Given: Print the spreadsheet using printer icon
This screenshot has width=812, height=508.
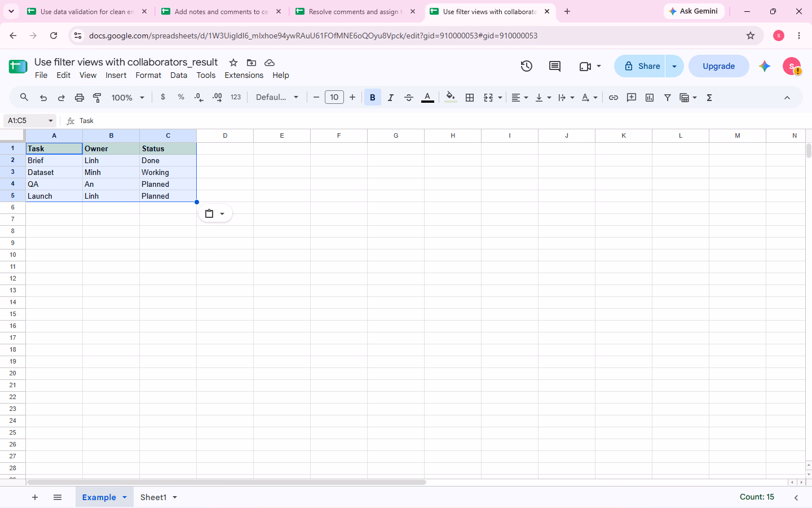Looking at the screenshot, I should tap(80, 98).
